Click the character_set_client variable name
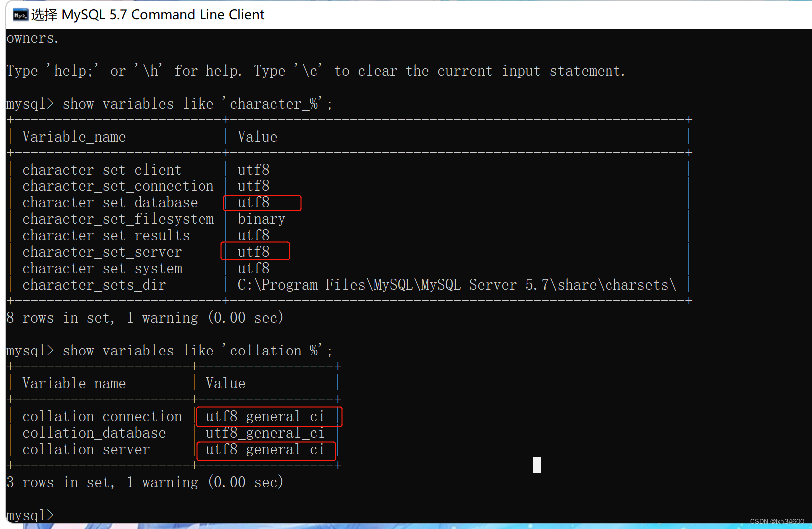This screenshot has width=812, height=529. [101, 169]
